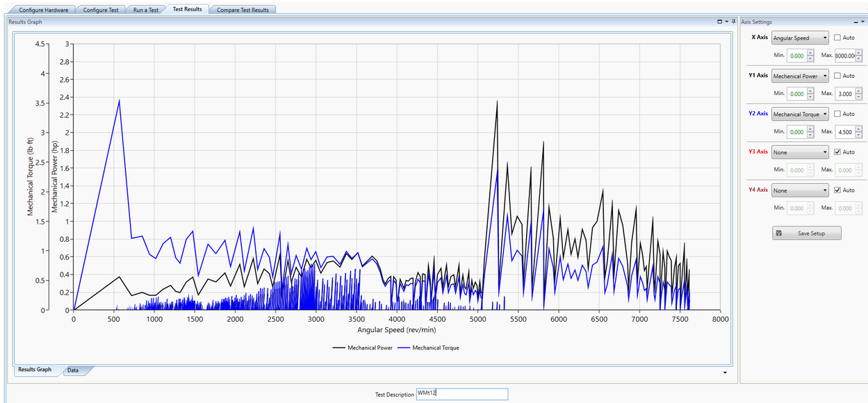Click the window docking icon on Results Graph
This screenshot has height=403, width=868.
click(719, 22)
